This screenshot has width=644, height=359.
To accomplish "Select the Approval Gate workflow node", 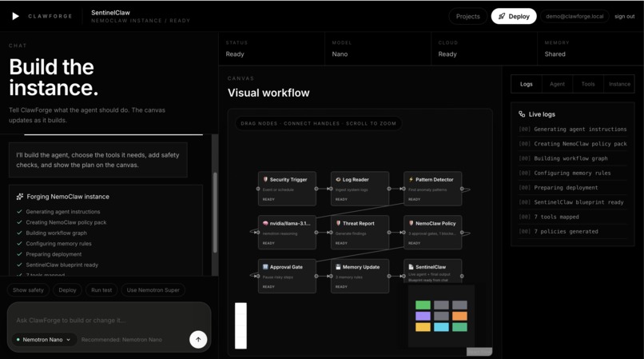I will (x=287, y=276).
